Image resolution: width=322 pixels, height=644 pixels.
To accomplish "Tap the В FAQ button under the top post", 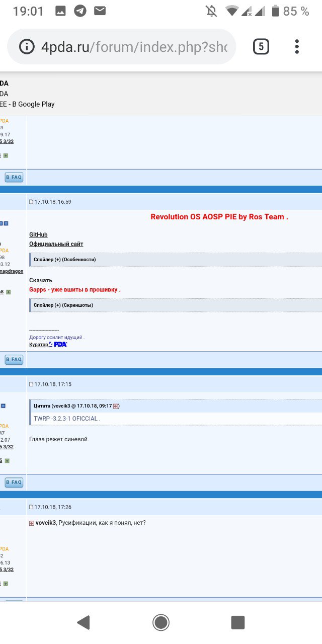I will tap(14, 177).
